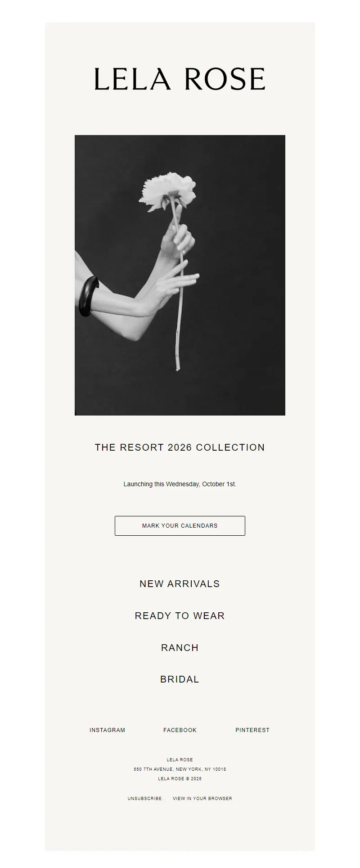This screenshot has width=360, height=868.
Task: Click the footer LELA ROSE name above address
Action: point(180,760)
